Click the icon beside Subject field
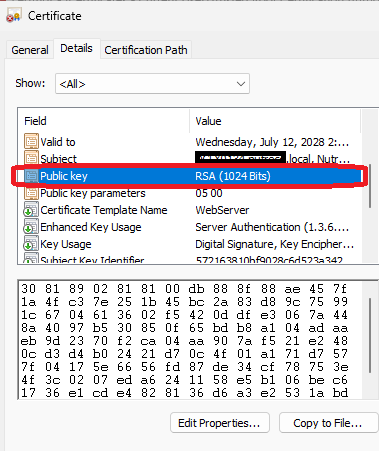The height and width of the screenshot is (451, 379). [x=31, y=158]
